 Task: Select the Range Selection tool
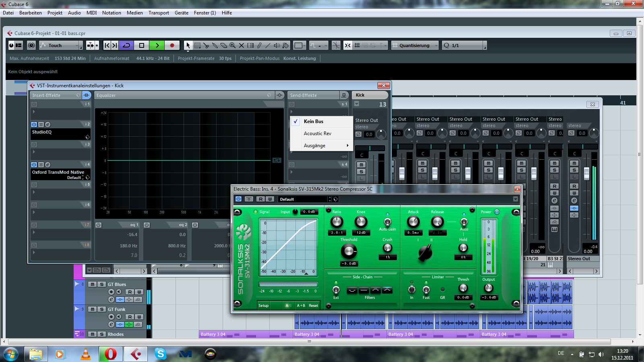click(x=197, y=45)
